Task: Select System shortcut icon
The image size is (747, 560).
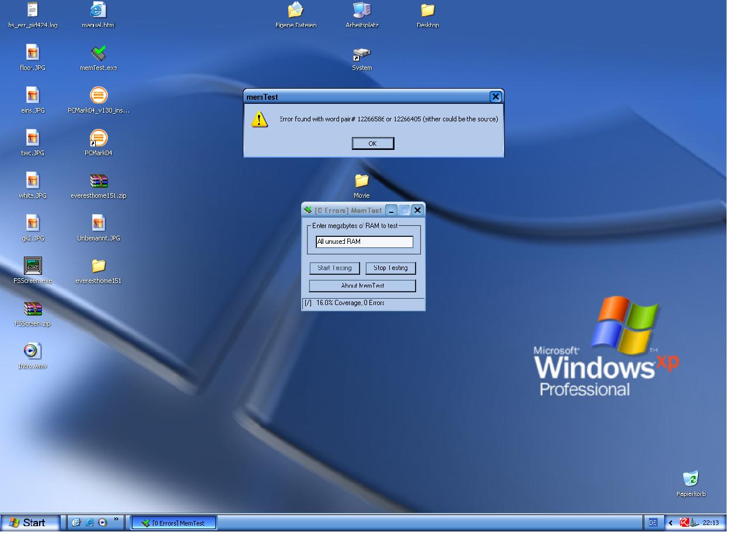Action: (362, 58)
